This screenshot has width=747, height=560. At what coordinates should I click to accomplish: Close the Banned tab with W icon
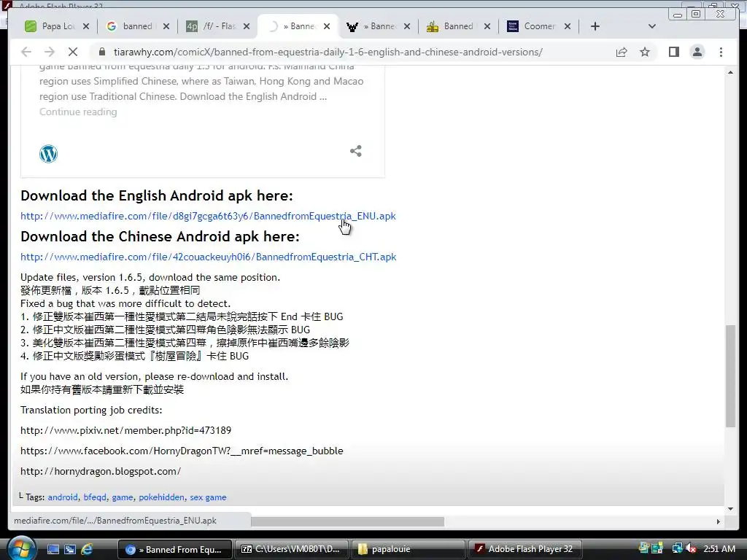(407, 26)
